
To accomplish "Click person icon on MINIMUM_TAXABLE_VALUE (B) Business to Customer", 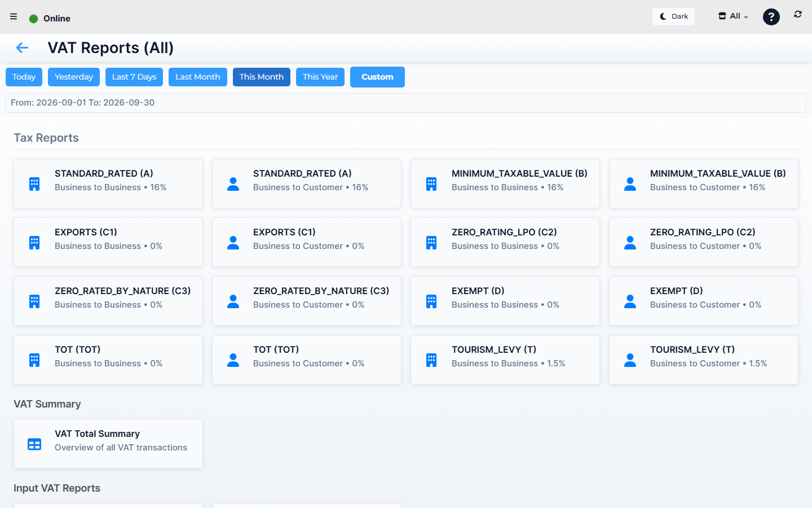I will coord(630,184).
